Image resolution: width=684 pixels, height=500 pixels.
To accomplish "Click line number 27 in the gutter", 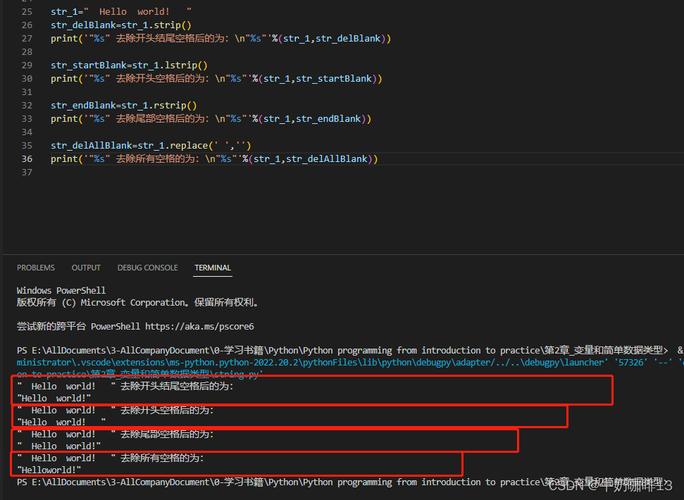I will [x=27, y=38].
